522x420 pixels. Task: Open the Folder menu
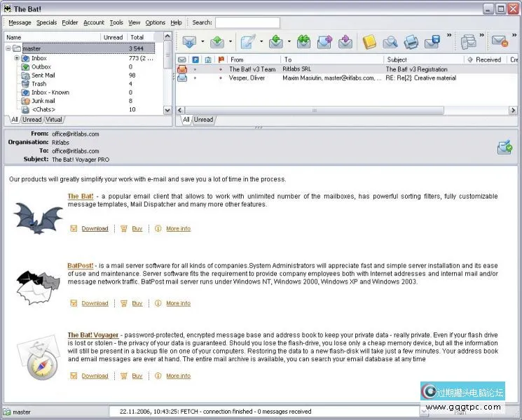(x=70, y=22)
